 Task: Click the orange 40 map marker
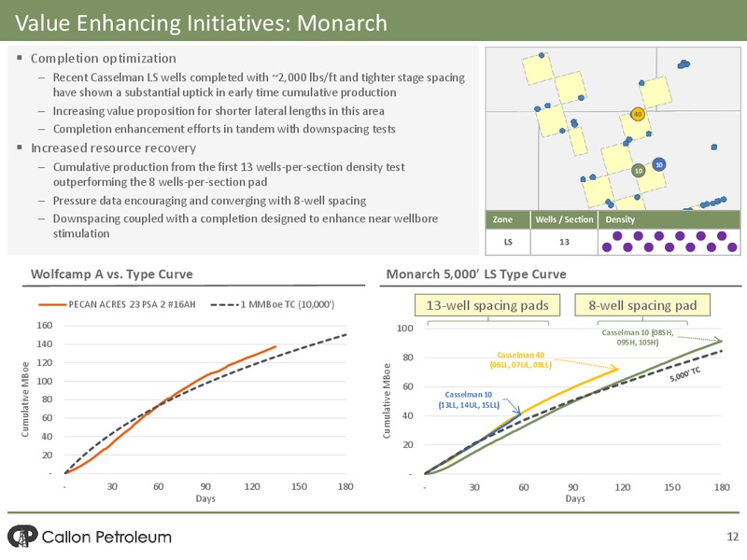[x=638, y=114]
